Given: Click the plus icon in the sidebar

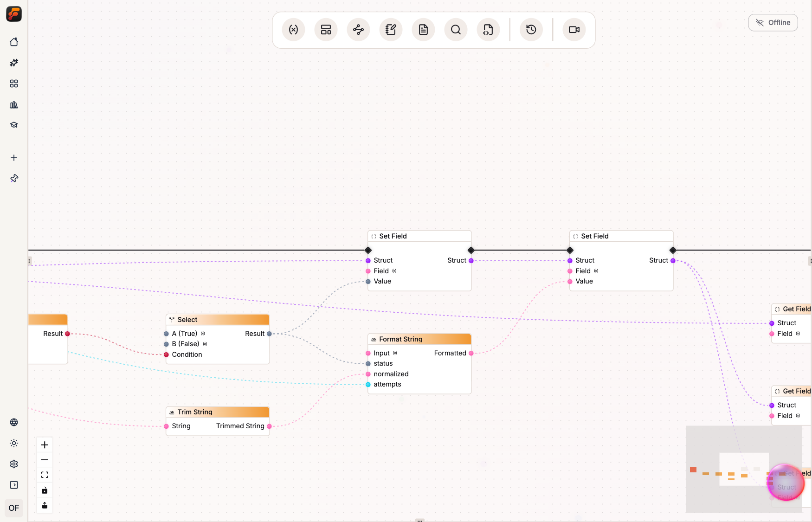Looking at the screenshot, I should 14,158.
